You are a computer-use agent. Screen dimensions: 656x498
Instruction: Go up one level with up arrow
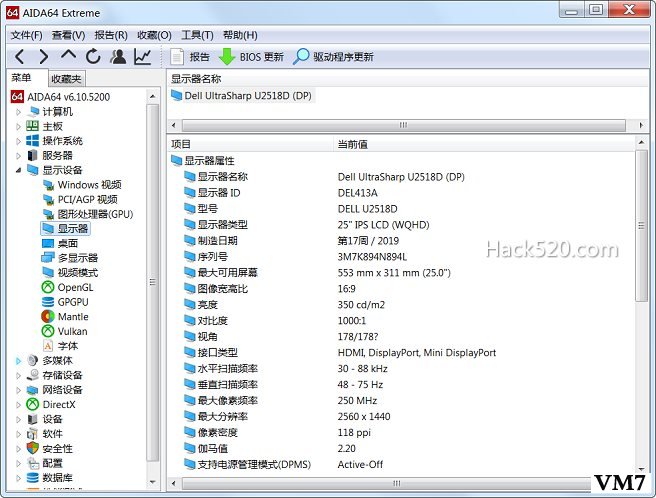(x=68, y=55)
